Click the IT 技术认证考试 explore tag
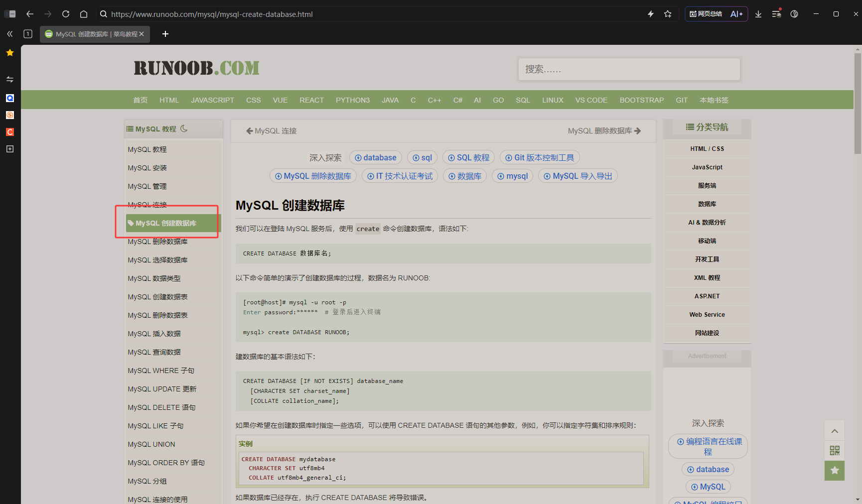 pos(400,176)
